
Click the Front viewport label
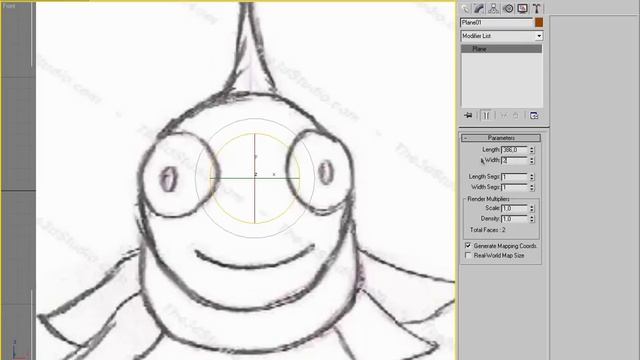(8, 6)
